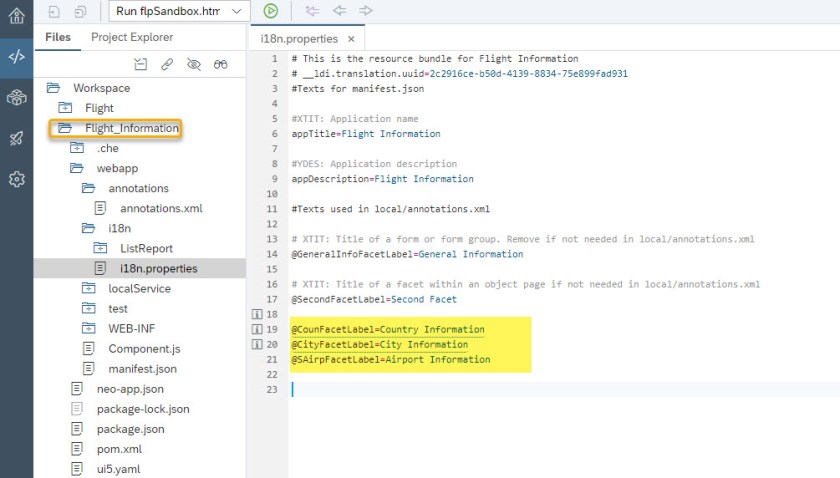Open Preferences gear icon in sidebar

coord(16,179)
